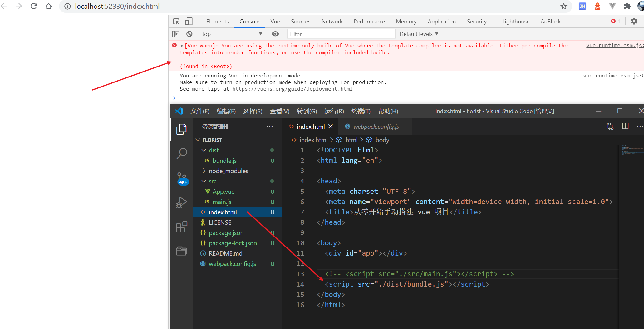Image resolution: width=644 pixels, height=329 pixels.
Task: Open Explorer panel more actions menu
Action: pos(269,127)
